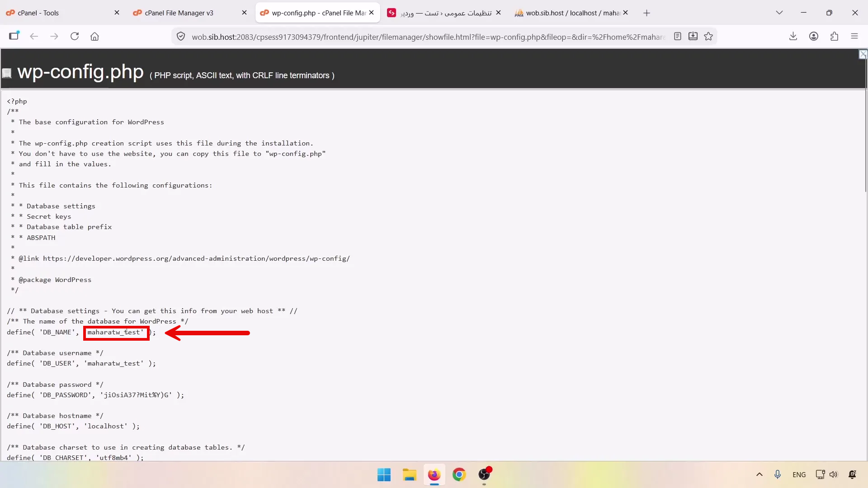Click the developer.wordpress.org @link line
Image resolution: width=868 pixels, height=488 pixels.
180,258
